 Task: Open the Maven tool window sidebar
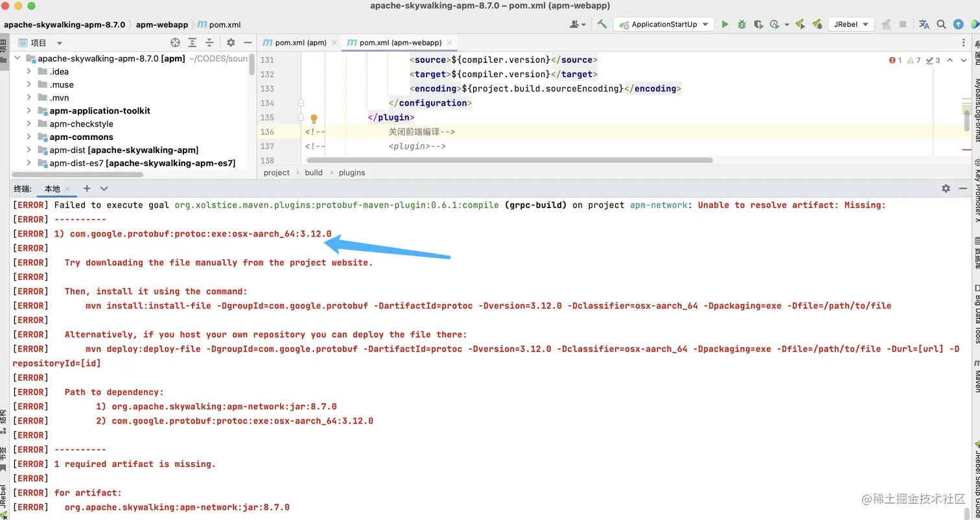coord(976,376)
